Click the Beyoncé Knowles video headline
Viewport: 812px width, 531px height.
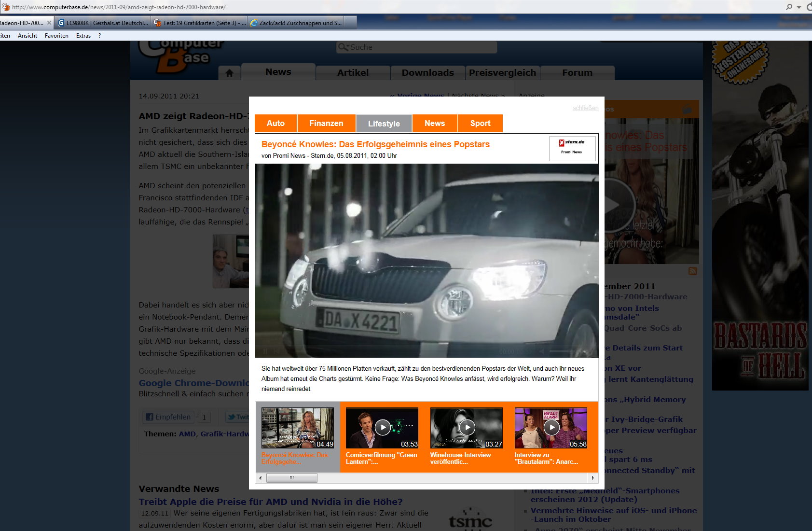coord(375,144)
